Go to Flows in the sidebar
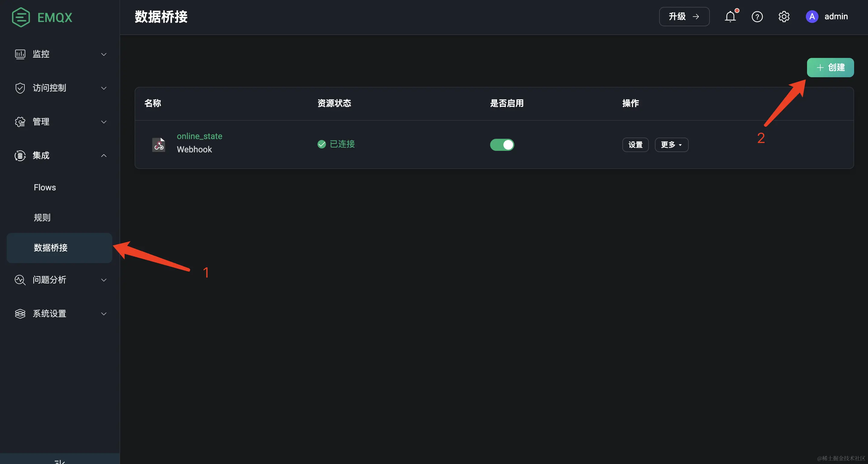This screenshot has width=868, height=464. click(45, 188)
